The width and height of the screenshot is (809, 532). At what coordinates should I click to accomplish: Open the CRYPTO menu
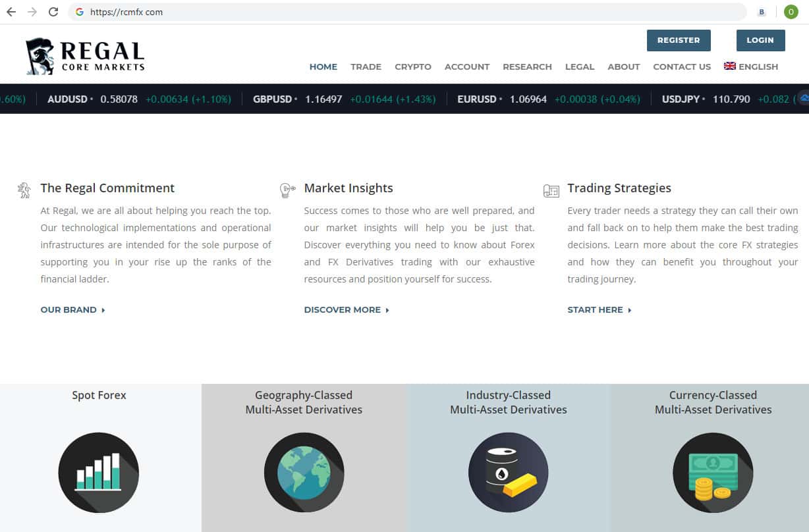point(413,66)
